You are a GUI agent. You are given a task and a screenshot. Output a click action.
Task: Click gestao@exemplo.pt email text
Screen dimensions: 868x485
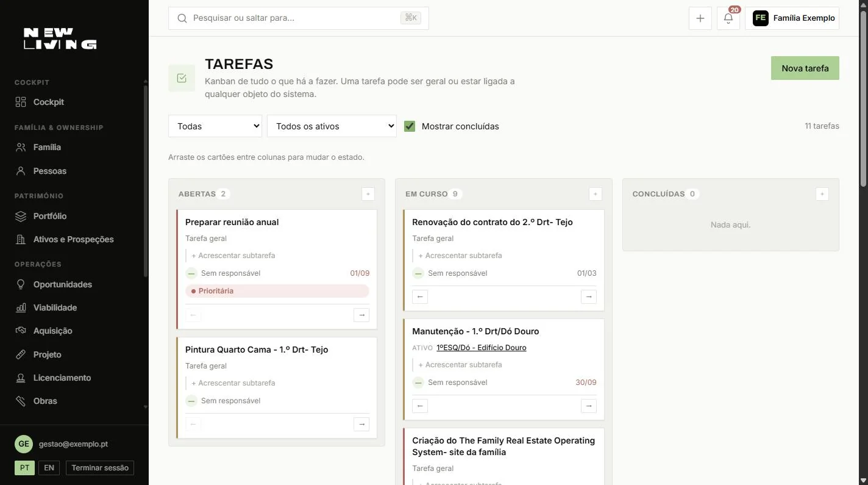point(73,444)
